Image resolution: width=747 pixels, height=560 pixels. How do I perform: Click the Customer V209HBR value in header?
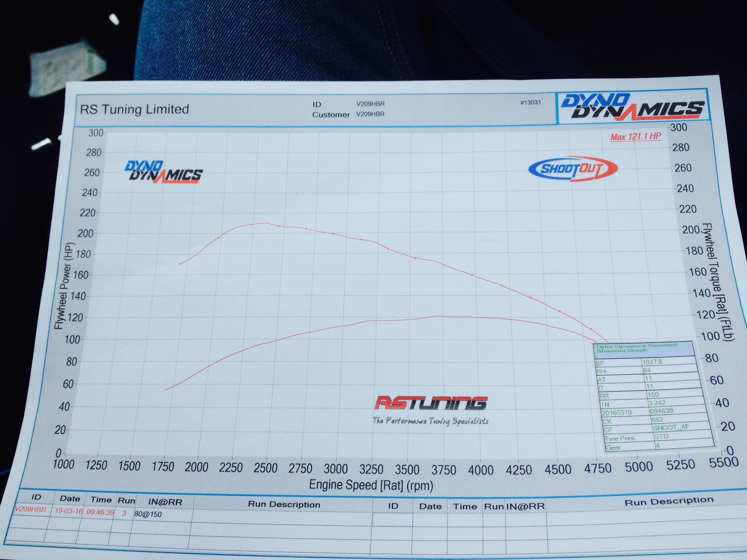pos(370,114)
